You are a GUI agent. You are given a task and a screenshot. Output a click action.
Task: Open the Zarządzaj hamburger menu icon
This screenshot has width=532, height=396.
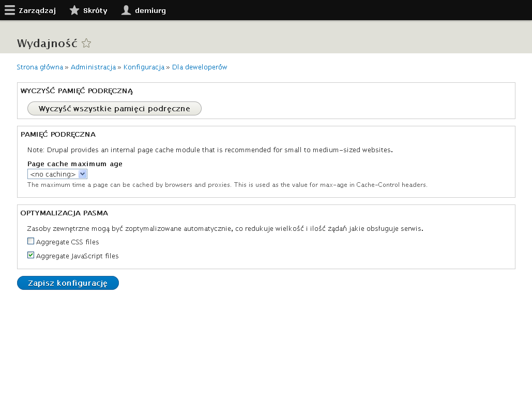click(x=9, y=10)
